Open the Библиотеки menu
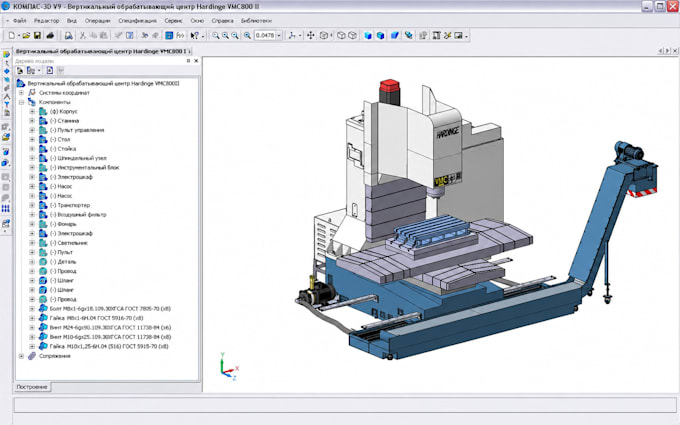Screen dimensions: 680x425 click(256, 20)
